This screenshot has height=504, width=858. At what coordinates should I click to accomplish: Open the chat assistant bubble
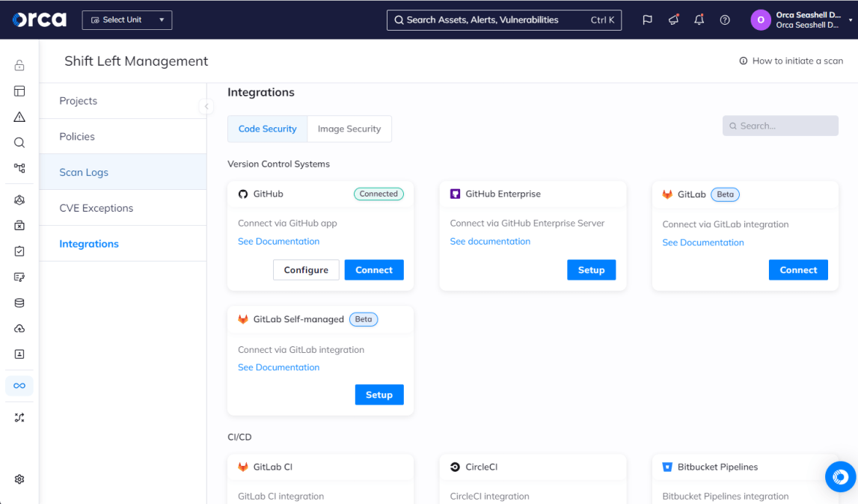[x=840, y=476]
